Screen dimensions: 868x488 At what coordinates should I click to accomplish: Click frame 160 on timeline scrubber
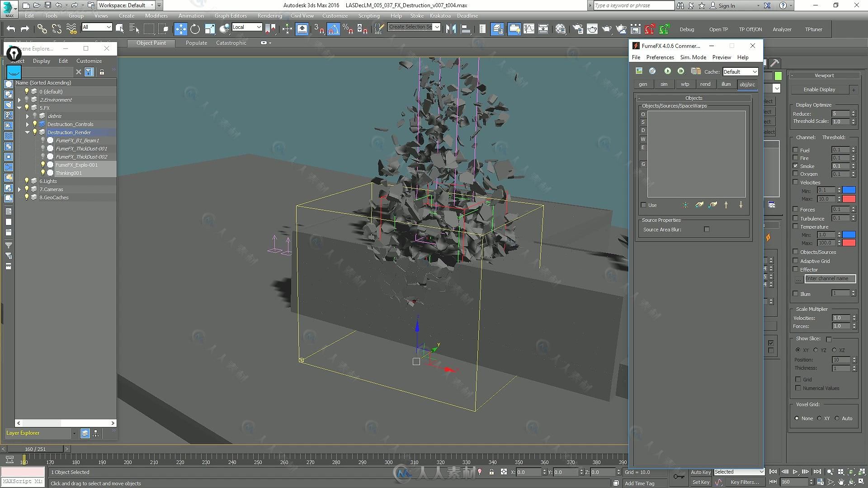tap(24, 459)
